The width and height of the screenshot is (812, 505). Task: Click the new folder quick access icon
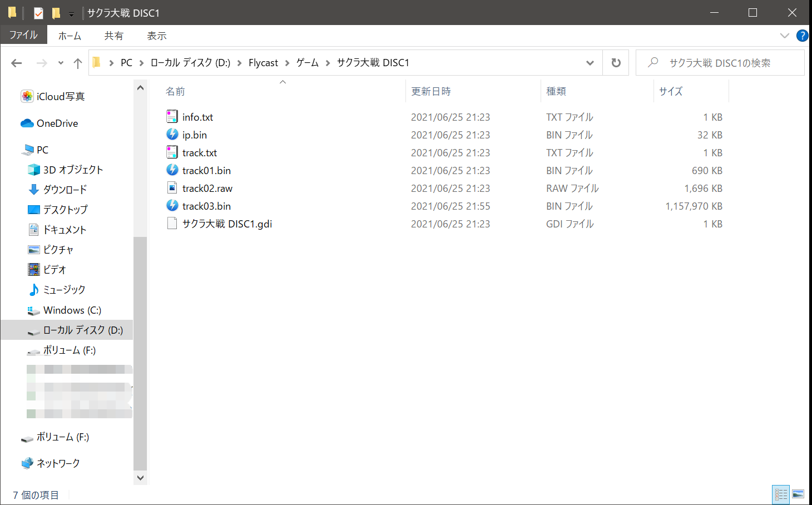pos(56,13)
